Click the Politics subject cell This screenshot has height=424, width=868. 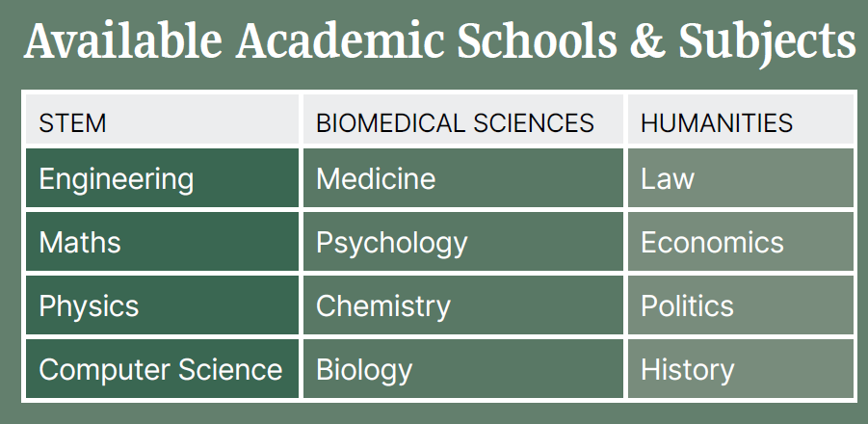click(741, 305)
